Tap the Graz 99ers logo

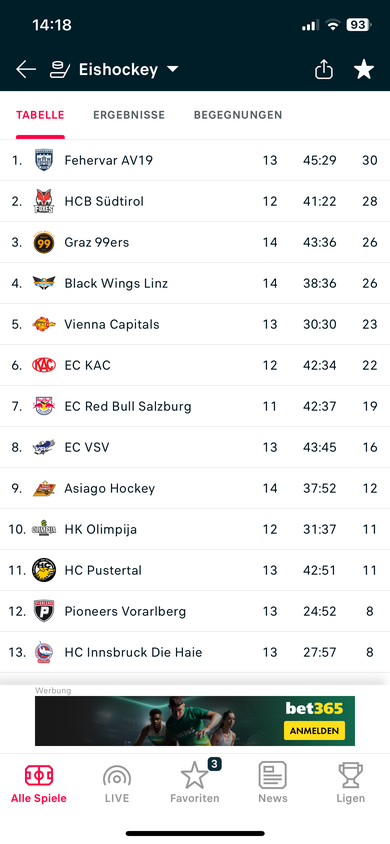(x=44, y=242)
